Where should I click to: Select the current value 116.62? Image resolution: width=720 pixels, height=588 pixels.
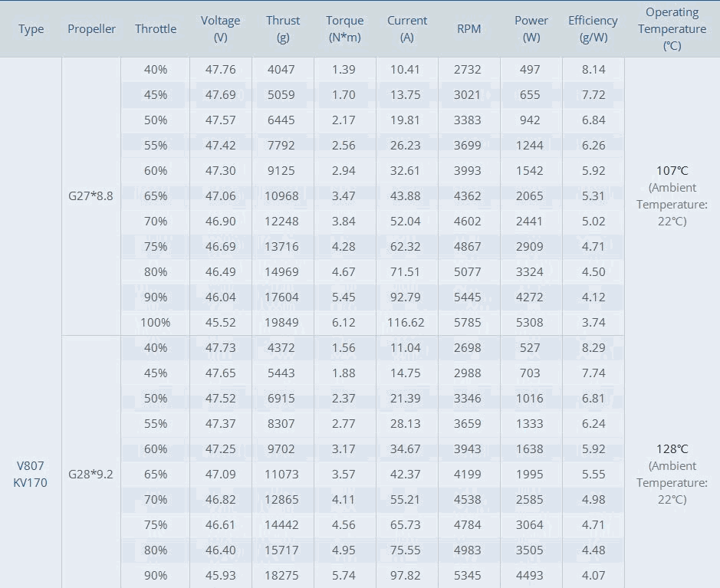(x=406, y=322)
